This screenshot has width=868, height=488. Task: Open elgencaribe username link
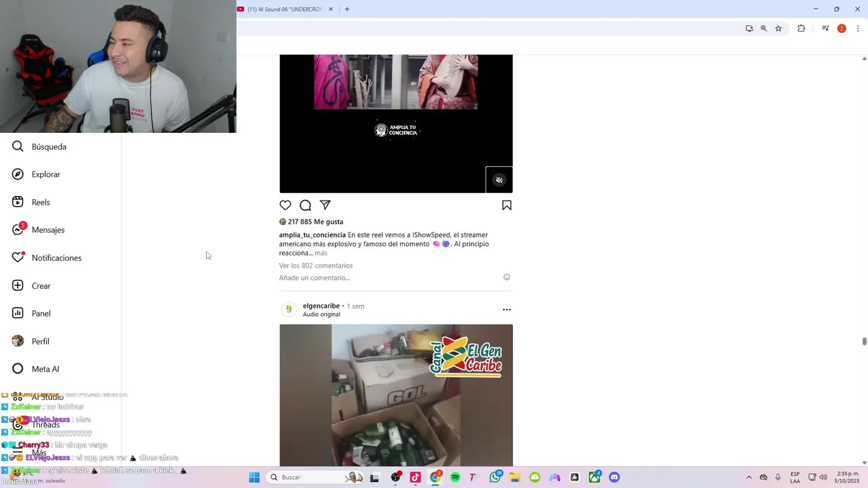321,306
